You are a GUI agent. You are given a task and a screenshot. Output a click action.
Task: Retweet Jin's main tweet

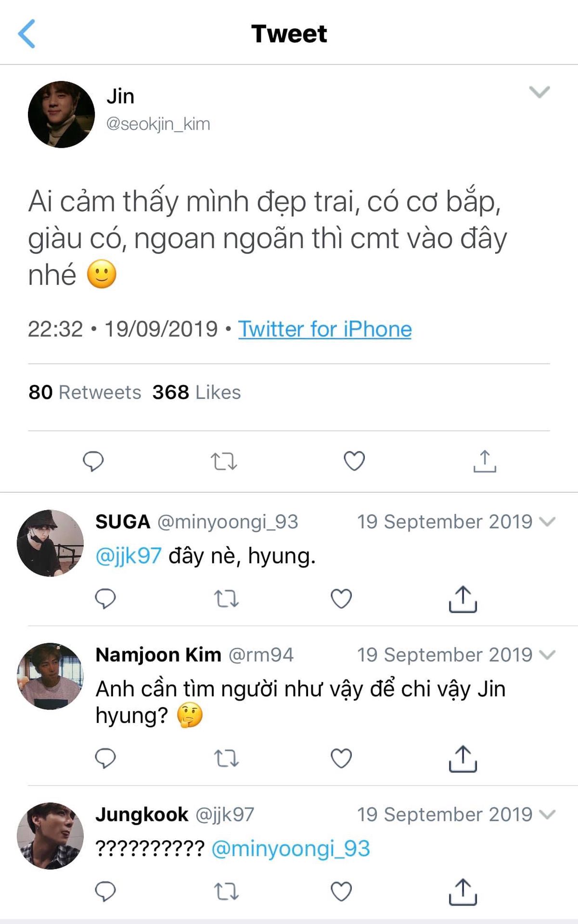[x=224, y=461]
